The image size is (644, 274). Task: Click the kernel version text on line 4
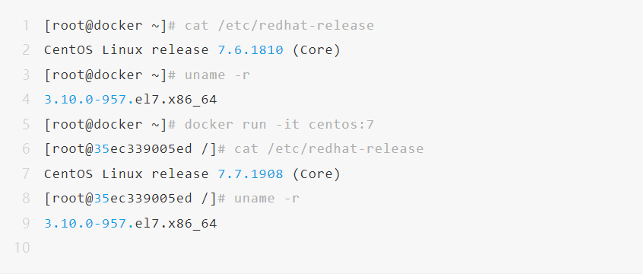[x=131, y=100]
